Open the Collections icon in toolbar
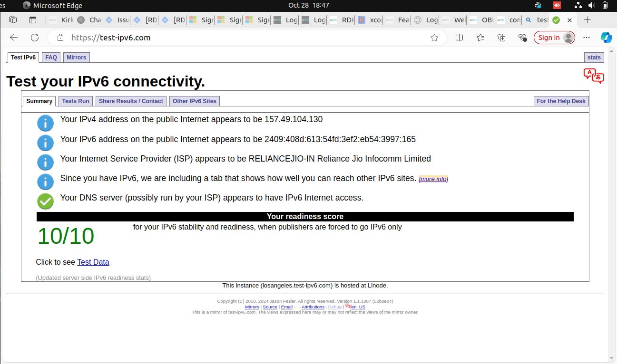Viewport: 617px width, 364px height. pos(501,38)
